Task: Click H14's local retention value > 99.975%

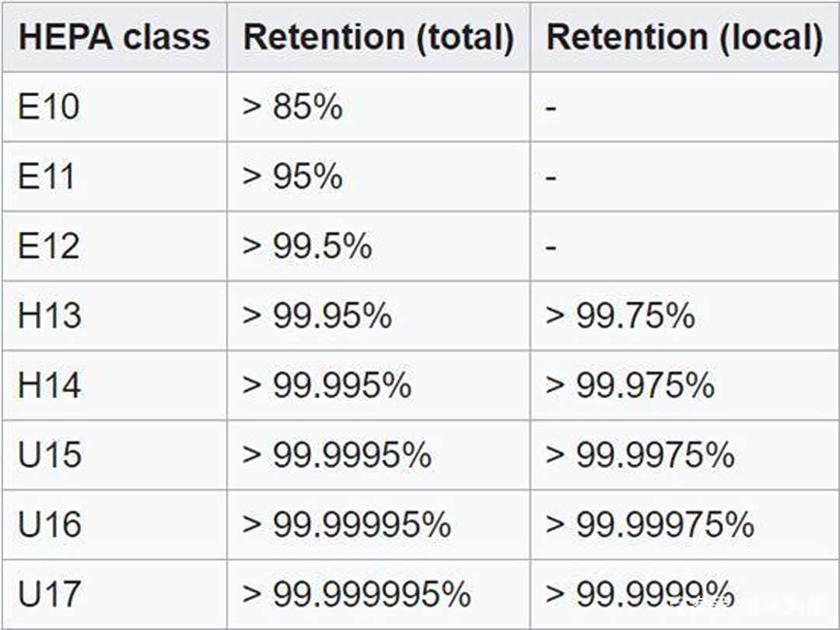Action: (x=630, y=385)
